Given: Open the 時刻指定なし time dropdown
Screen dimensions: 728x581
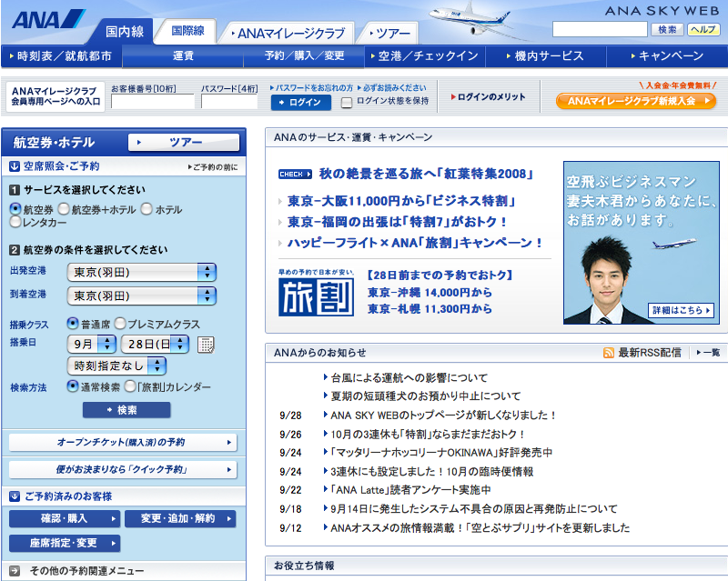Looking at the screenshot, I should pos(116,366).
